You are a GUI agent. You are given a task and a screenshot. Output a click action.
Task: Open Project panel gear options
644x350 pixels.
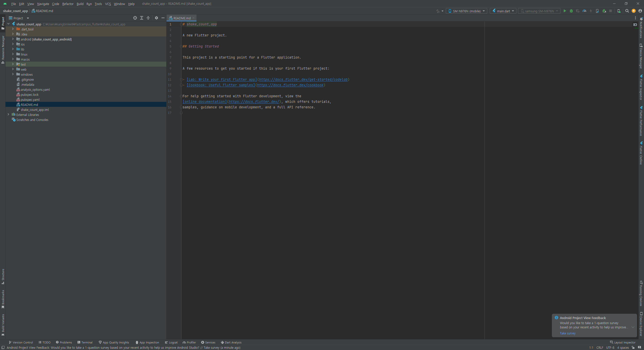click(x=156, y=18)
